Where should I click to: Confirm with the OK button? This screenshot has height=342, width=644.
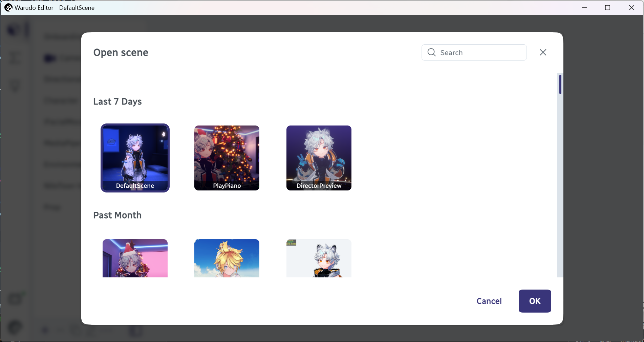coord(535,301)
